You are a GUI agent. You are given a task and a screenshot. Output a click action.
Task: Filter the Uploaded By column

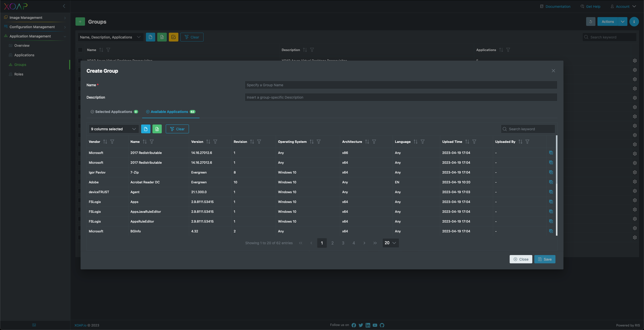[x=527, y=142]
